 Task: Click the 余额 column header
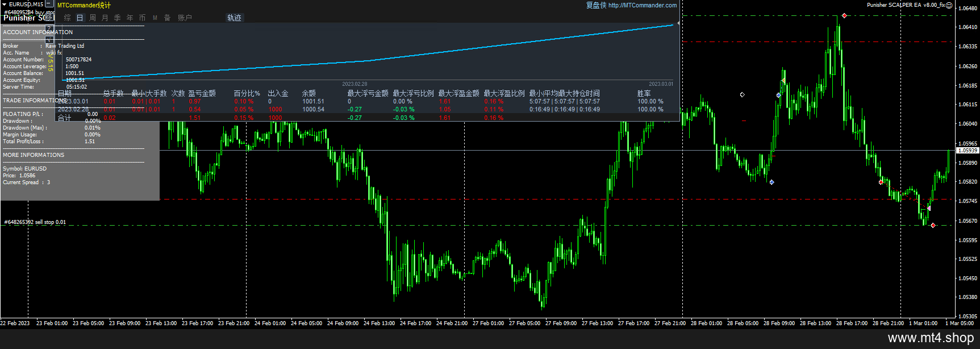pyautogui.click(x=309, y=93)
